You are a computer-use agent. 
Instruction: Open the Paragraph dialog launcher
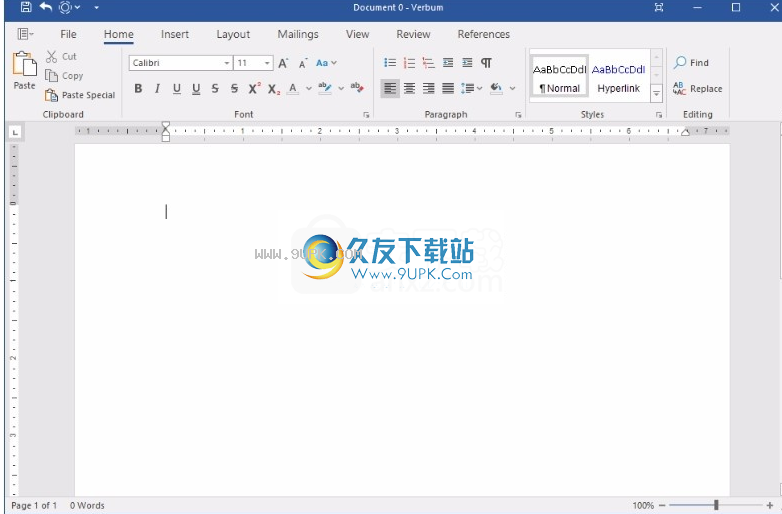pos(518,115)
